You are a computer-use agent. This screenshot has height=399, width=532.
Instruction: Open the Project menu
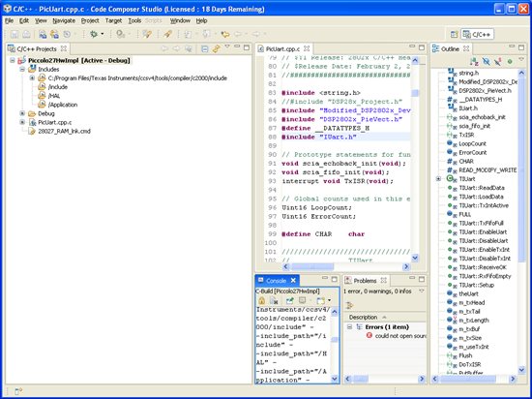pyautogui.click(x=90, y=20)
